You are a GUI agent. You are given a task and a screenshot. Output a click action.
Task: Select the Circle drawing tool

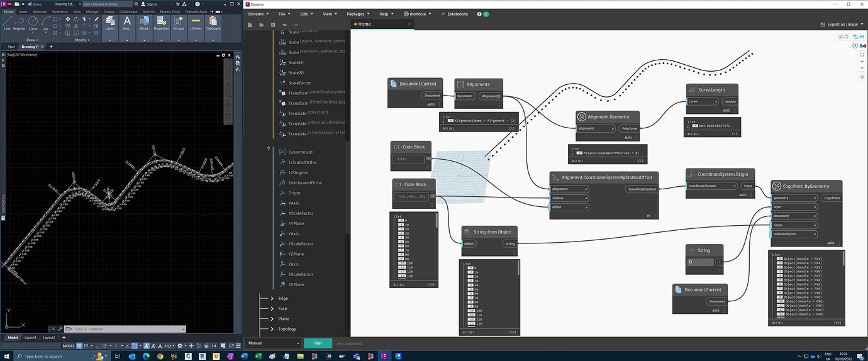click(33, 22)
